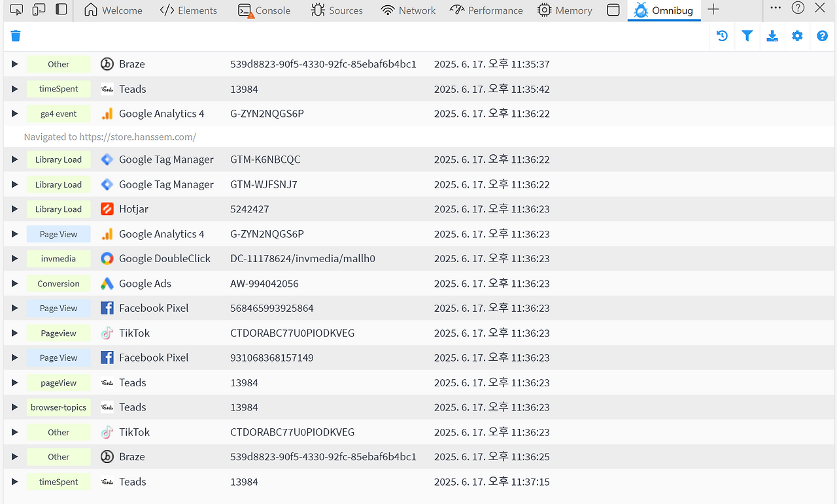Click the Hotjar ID '5242427'
This screenshot has width=837, height=504.
(250, 209)
